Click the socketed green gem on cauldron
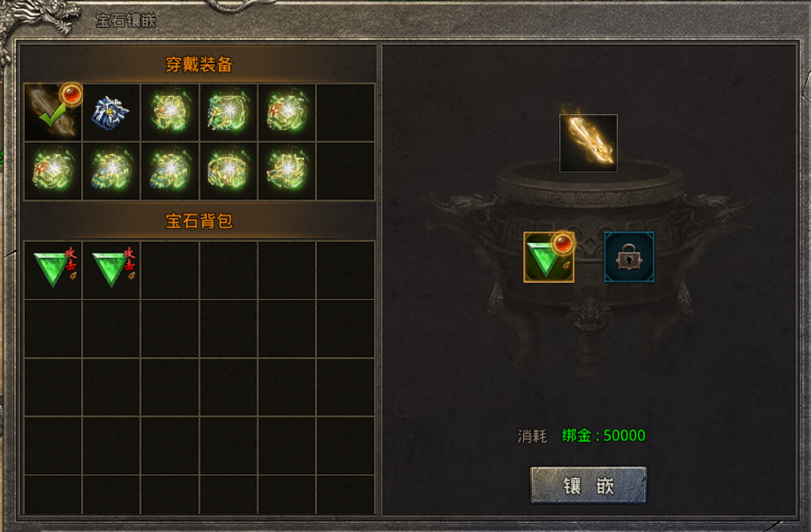This screenshot has height=532, width=811. 549,257
